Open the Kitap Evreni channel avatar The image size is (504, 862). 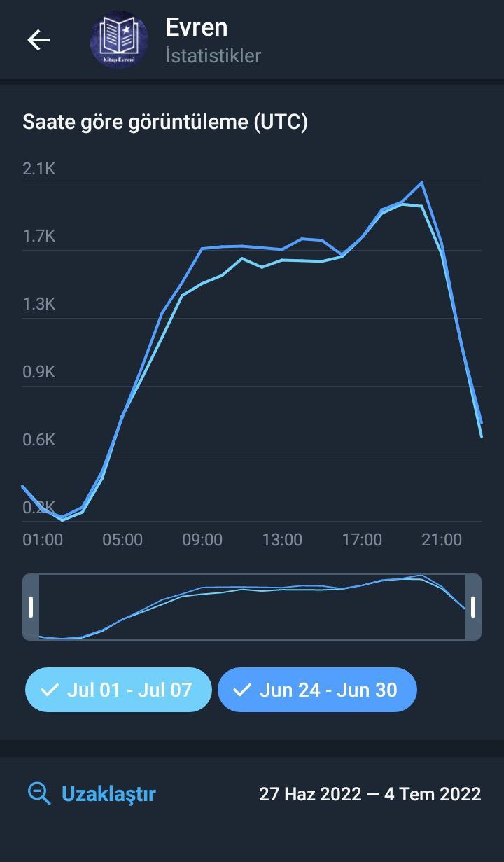118,40
